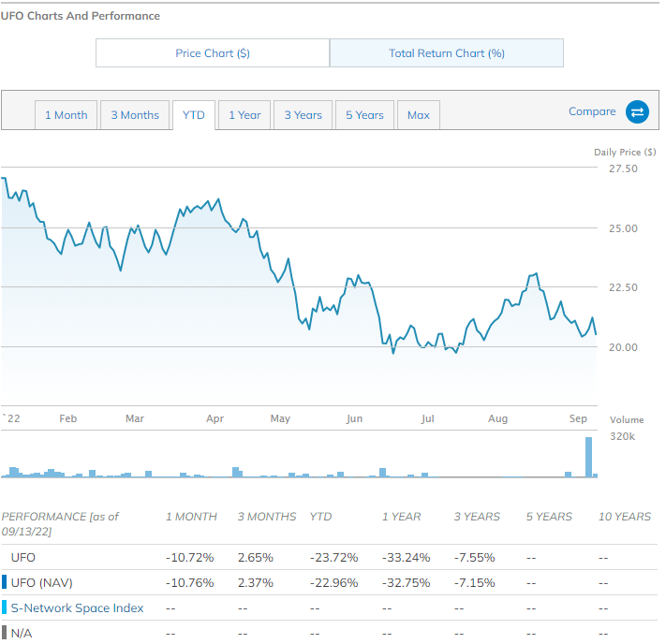Click the N/A gray color marker
Image resolution: width=666 pixels, height=644 pixels.
(5, 633)
